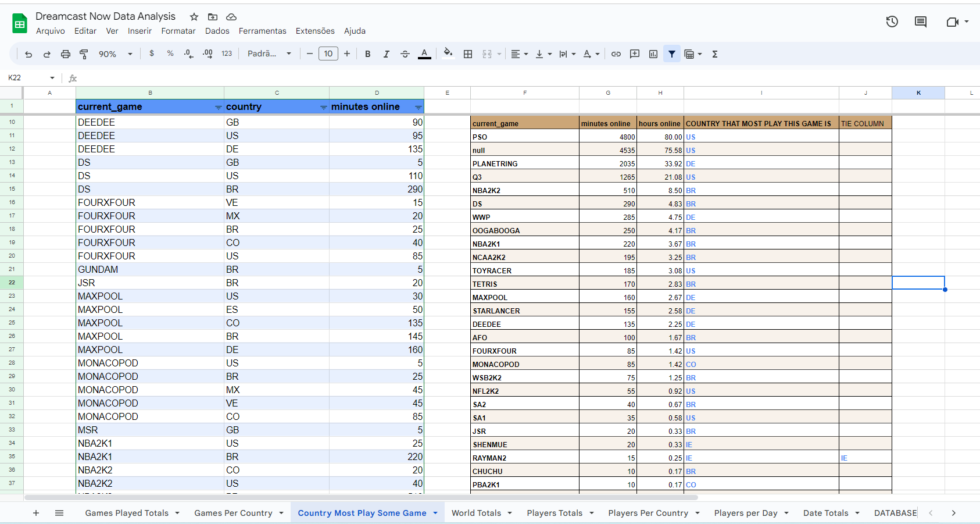Click the video call camera icon
This screenshot has height=524, width=980.
pos(952,22)
